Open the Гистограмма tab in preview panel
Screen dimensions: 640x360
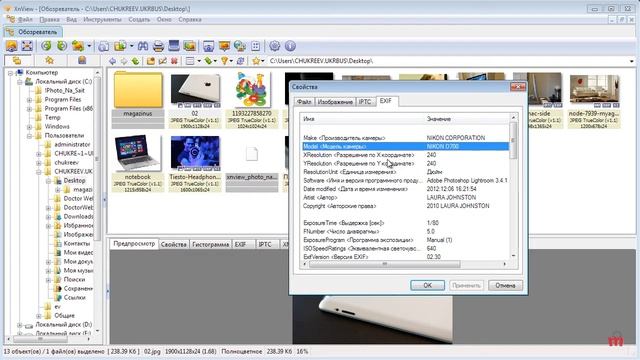[x=210, y=244]
